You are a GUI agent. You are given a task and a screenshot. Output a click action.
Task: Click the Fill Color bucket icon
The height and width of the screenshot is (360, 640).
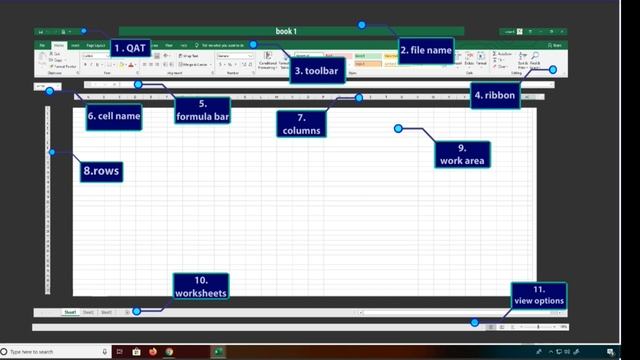click(122, 65)
